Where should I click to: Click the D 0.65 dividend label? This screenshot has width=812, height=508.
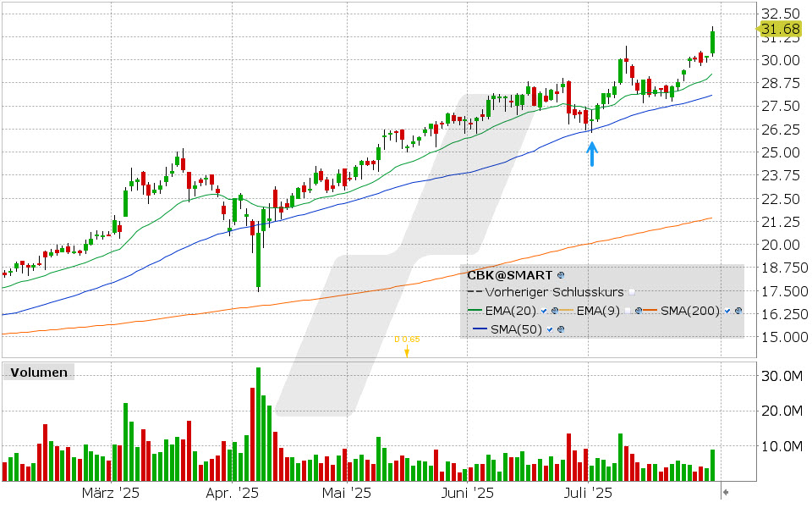(x=407, y=340)
